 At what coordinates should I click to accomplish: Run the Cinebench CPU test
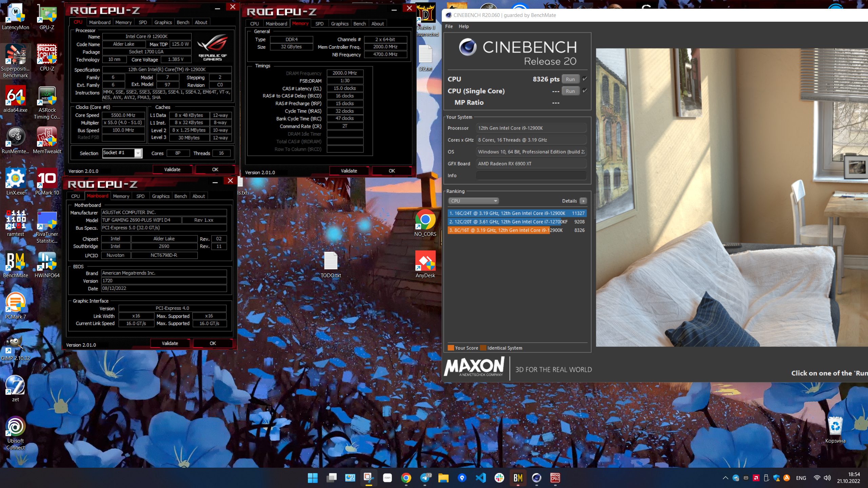coord(570,79)
